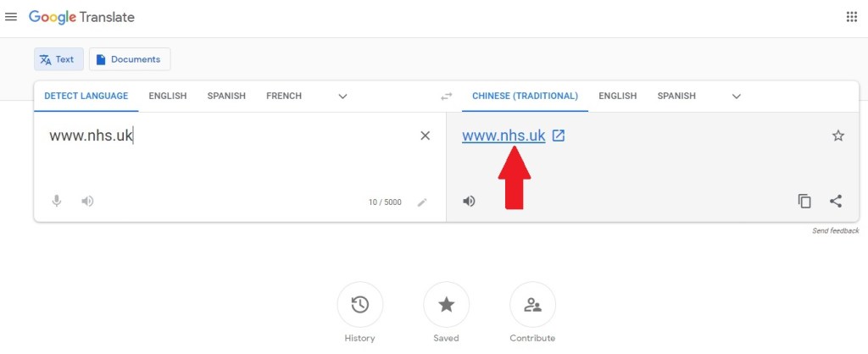Expand more source languages list
This screenshot has height=354, width=868.
pyautogui.click(x=342, y=97)
